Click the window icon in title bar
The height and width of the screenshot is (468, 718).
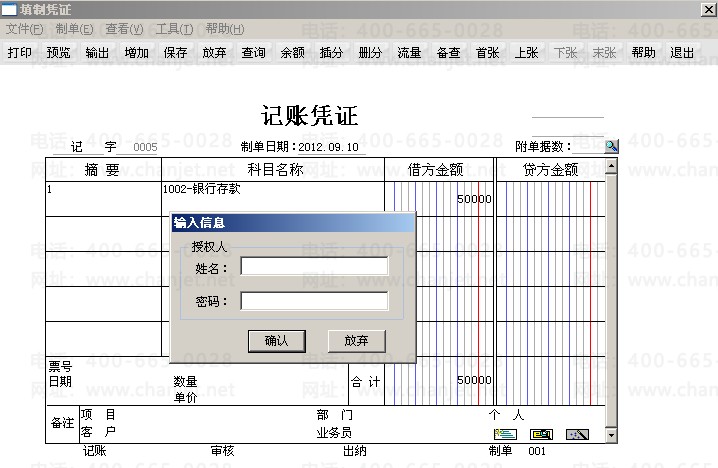[x=9, y=9]
